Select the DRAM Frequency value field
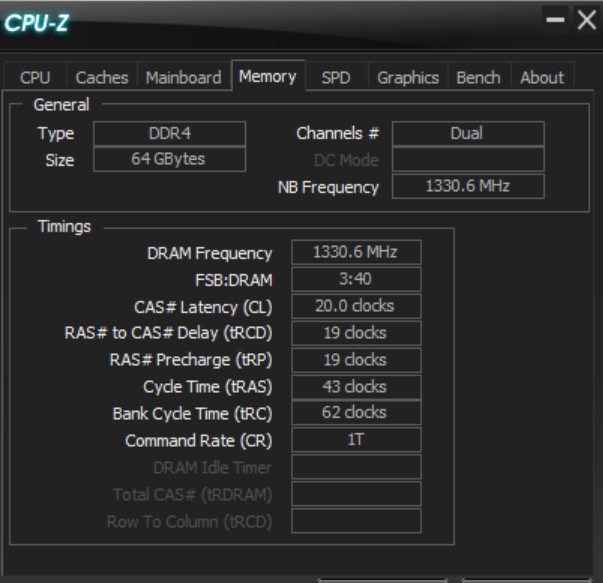603x583 pixels. 356,253
